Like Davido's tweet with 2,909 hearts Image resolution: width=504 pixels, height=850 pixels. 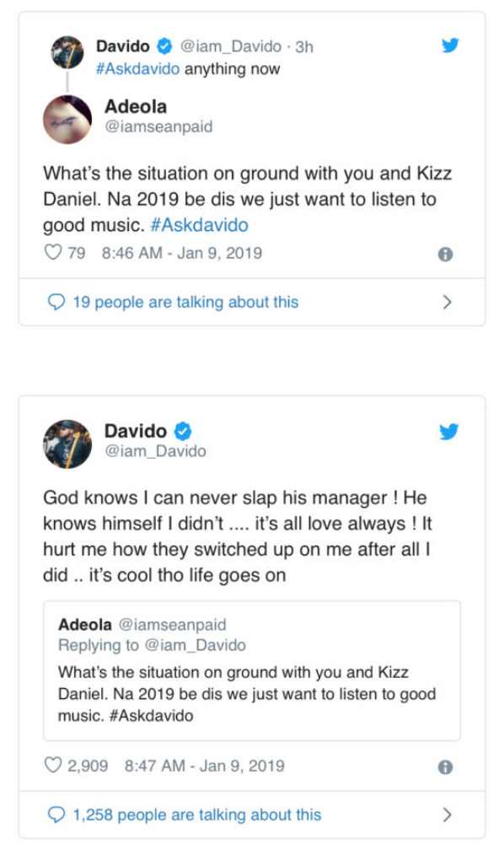coord(52,766)
